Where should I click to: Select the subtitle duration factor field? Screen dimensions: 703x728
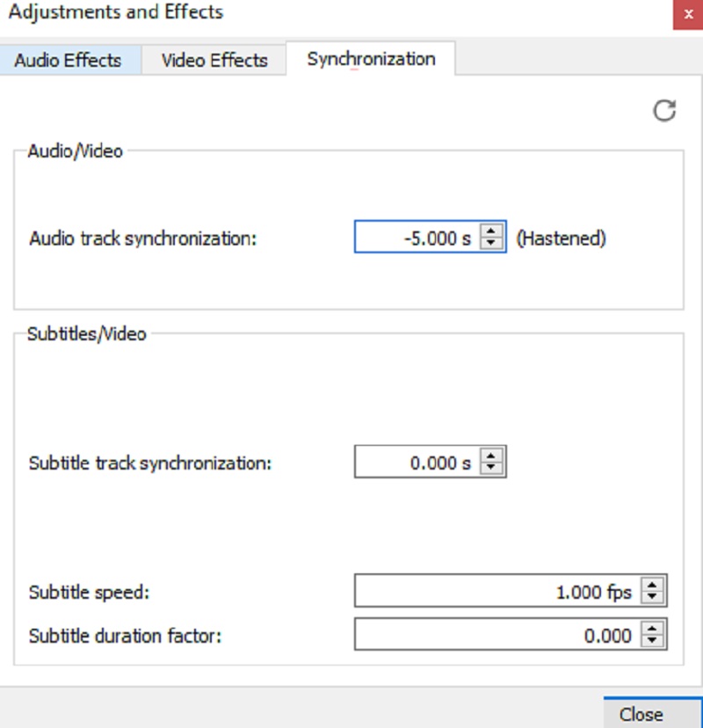[496, 635]
